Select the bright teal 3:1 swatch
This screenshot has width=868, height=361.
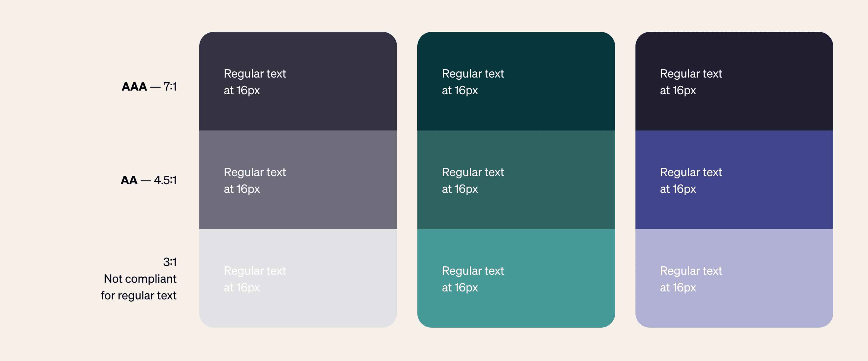tap(516, 278)
